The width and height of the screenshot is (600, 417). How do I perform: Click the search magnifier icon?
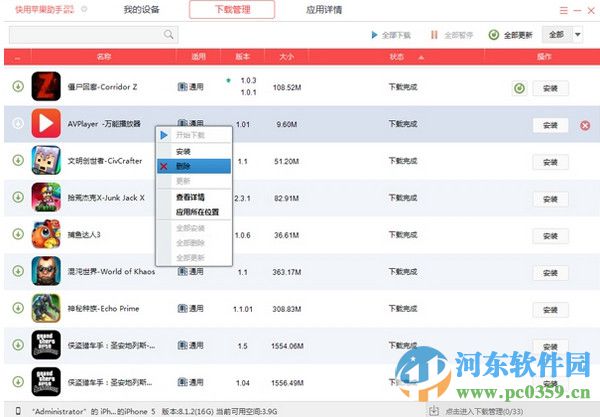[x=168, y=34]
